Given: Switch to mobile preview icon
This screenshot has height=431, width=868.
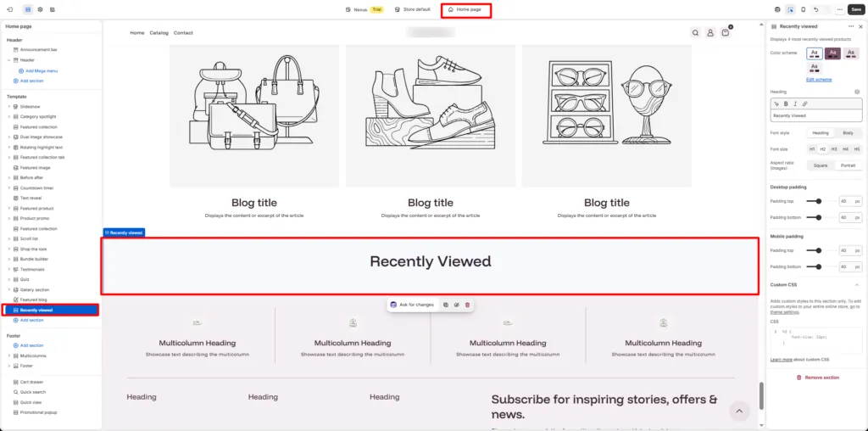Looking at the screenshot, I should click(x=804, y=9).
